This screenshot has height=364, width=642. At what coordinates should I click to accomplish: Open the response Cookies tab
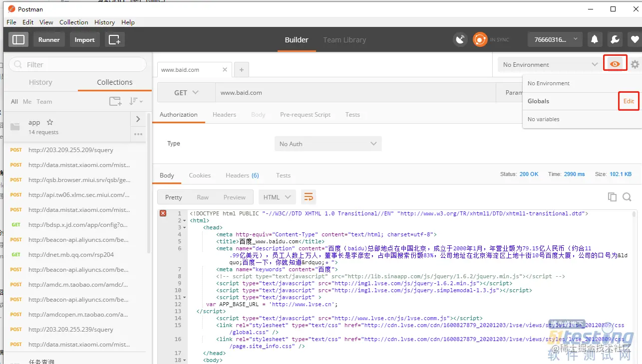pos(200,175)
